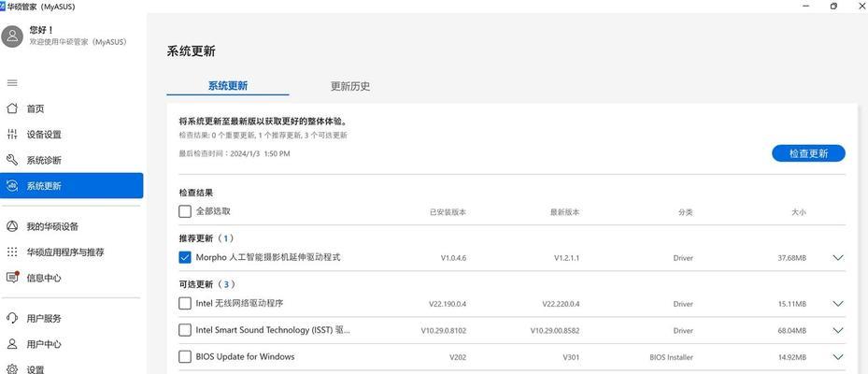Click the 系统诊断 wrench icon

(11, 160)
